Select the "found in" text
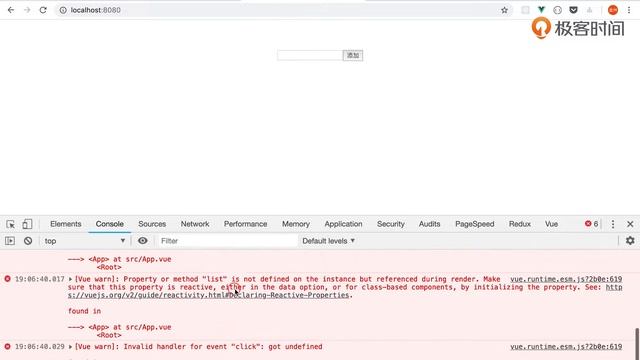Viewport: 640px width, 360px height. pyautogui.click(x=84, y=311)
